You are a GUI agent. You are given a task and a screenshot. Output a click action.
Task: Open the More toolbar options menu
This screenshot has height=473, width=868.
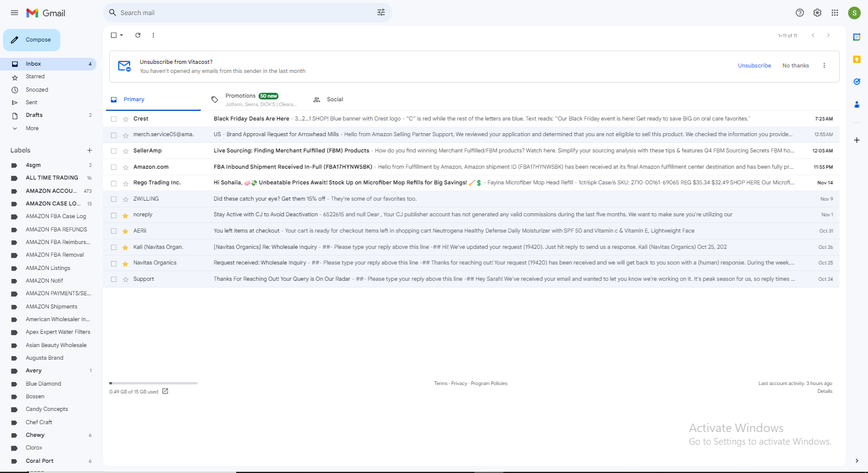(x=153, y=36)
